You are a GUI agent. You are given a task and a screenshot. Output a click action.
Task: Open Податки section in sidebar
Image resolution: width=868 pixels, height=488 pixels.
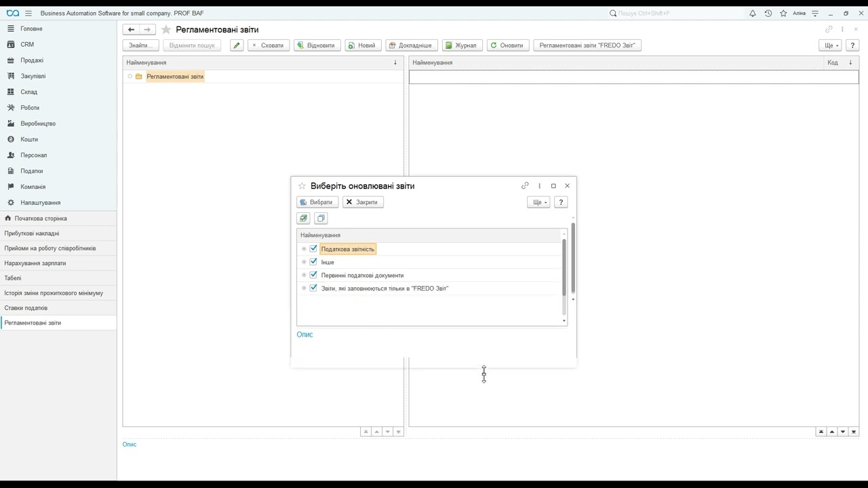click(x=32, y=171)
